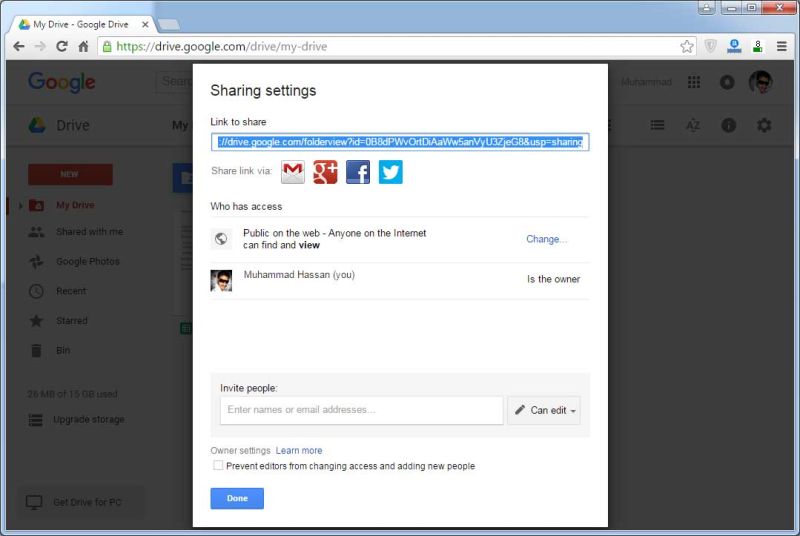The height and width of the screenshot is (536, 800).
Task: Click 'Is the owner' text
Action: (x=554, y=279)
